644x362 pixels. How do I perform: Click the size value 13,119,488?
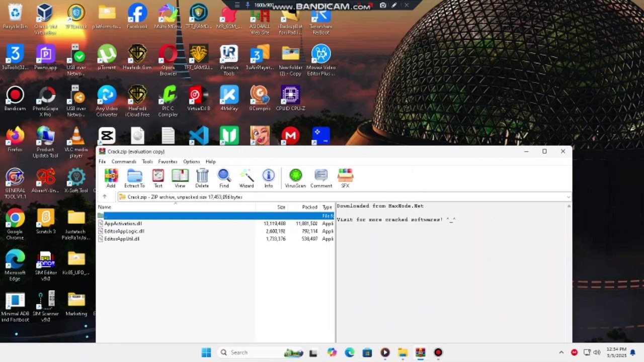coord(275,224)
